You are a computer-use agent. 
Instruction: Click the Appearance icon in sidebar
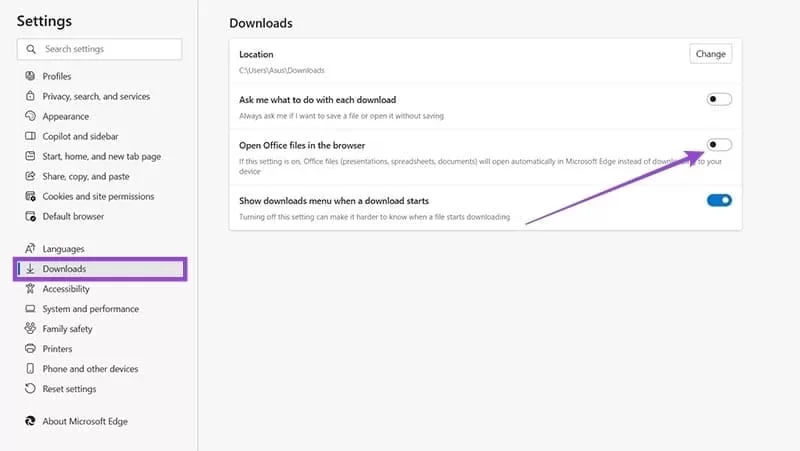(30, 116)
